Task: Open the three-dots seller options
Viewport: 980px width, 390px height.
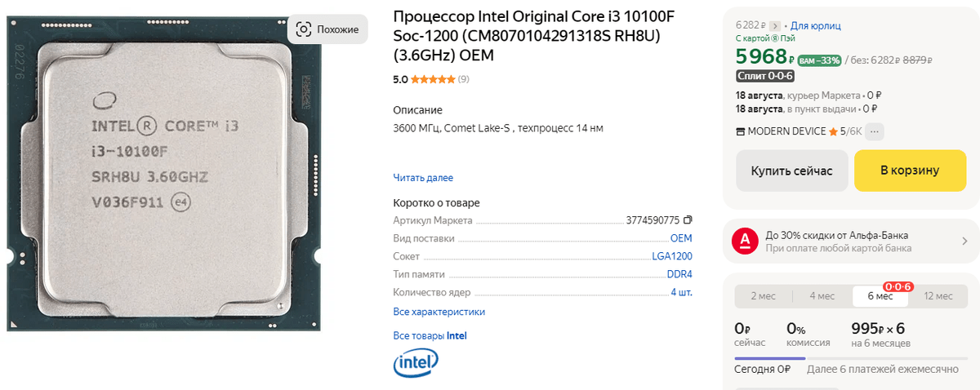Action: (x=875, y=131)
